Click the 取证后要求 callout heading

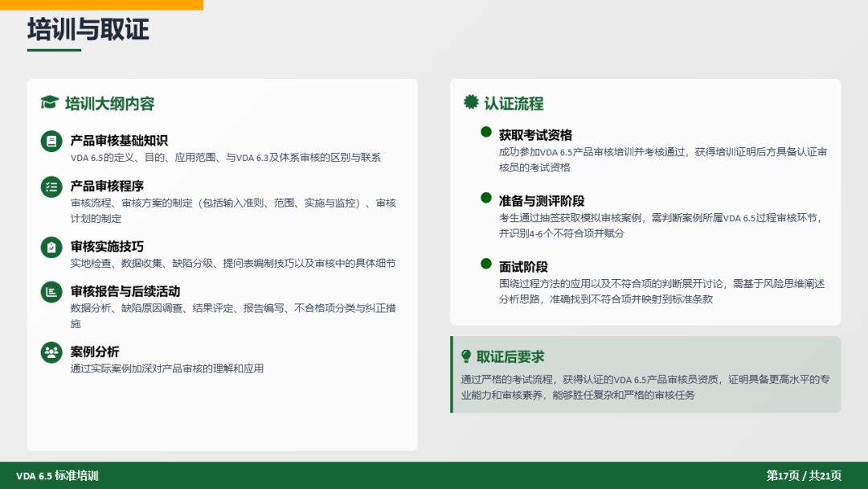510,356
